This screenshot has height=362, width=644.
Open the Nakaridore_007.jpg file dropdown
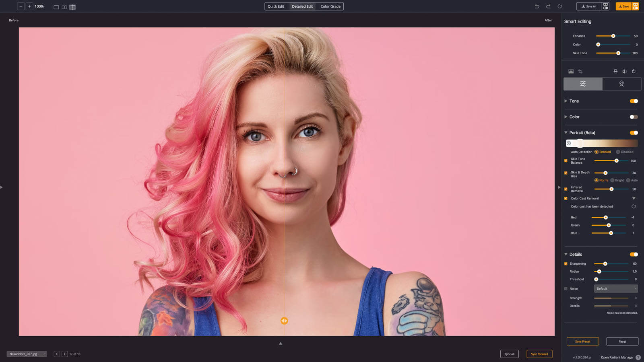pos(27,354)
